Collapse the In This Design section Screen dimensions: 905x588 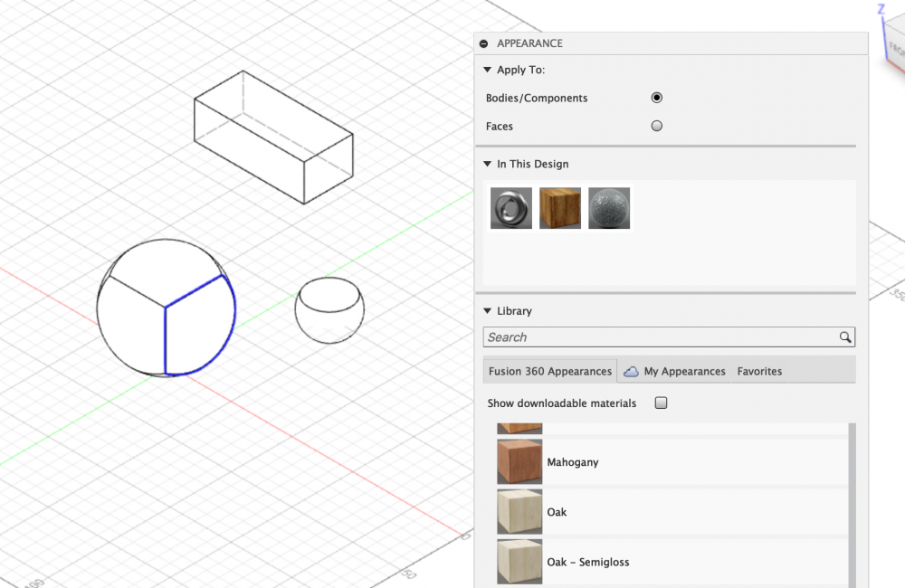click(487, 164)
